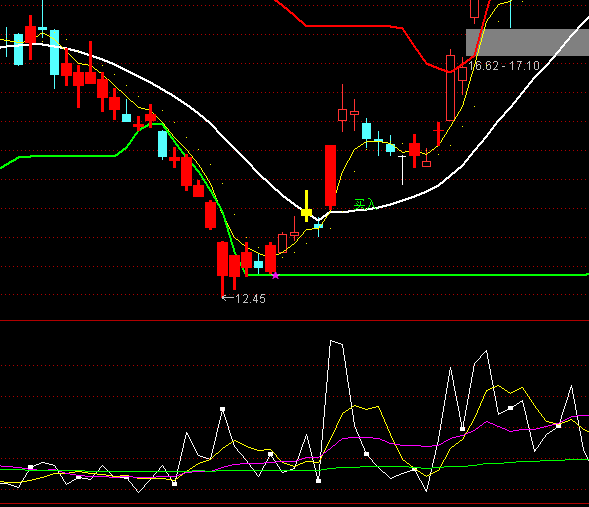The image size is (589, 507).
Task: Select the gray gap zone rectangle
Action: pos(527,42)
